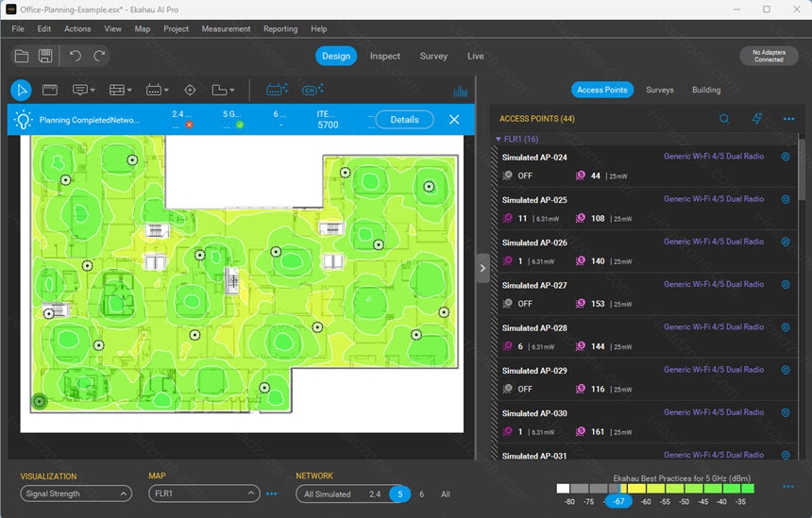The width and height of the screenshot is (812, 518).
Task: Locate Simulated AP-027 on map
Action: [x=786, y=285]
